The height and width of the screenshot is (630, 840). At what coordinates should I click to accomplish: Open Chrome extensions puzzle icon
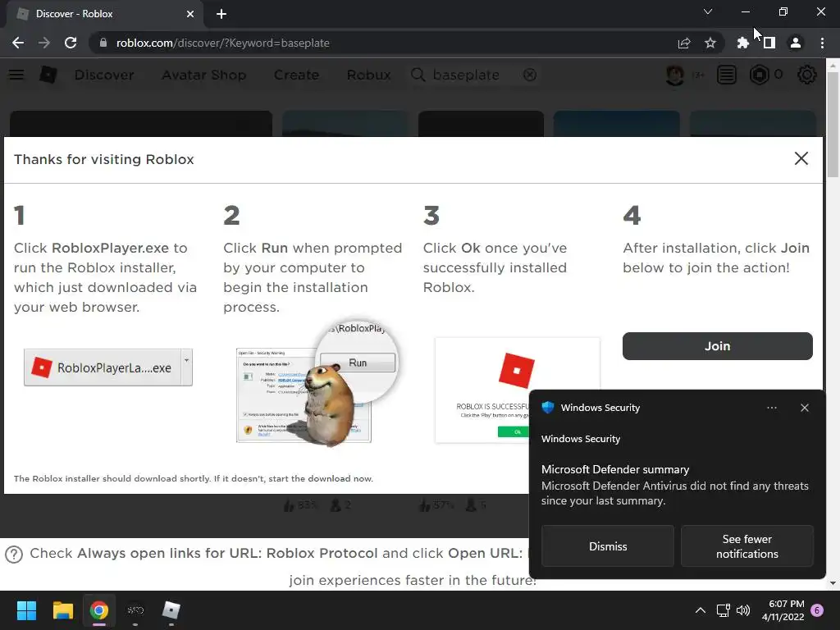coord(742,43)
